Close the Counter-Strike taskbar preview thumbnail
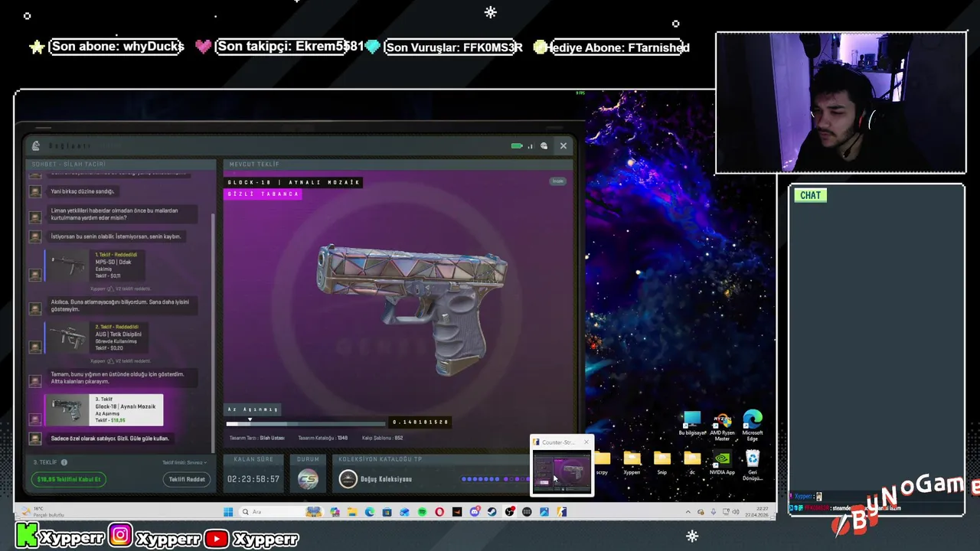980x551 pixels. 586,442
